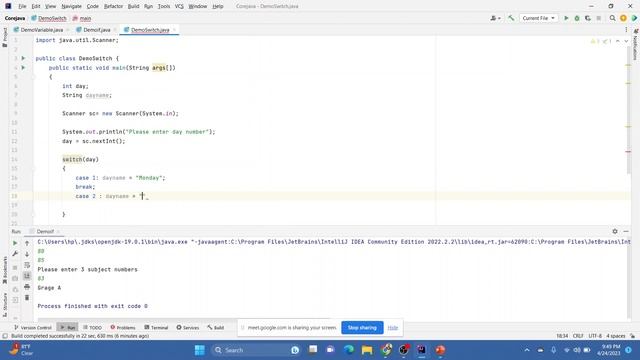The image size is (640, 360).
Task: Open Run panel settings gear
Action: 615,231
